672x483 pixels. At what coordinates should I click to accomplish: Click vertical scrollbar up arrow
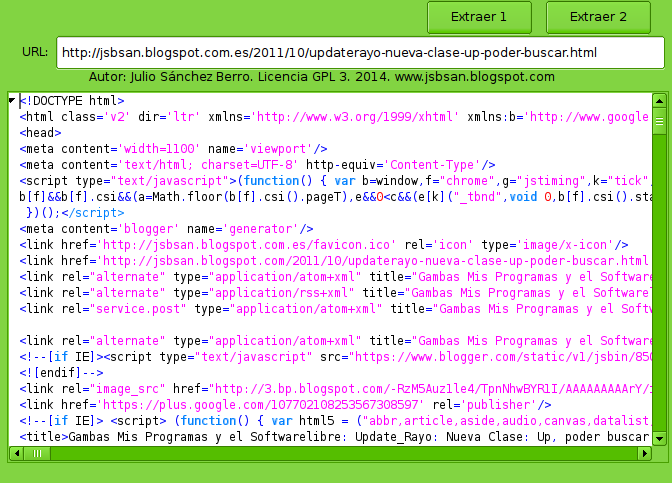click(660, 101)
